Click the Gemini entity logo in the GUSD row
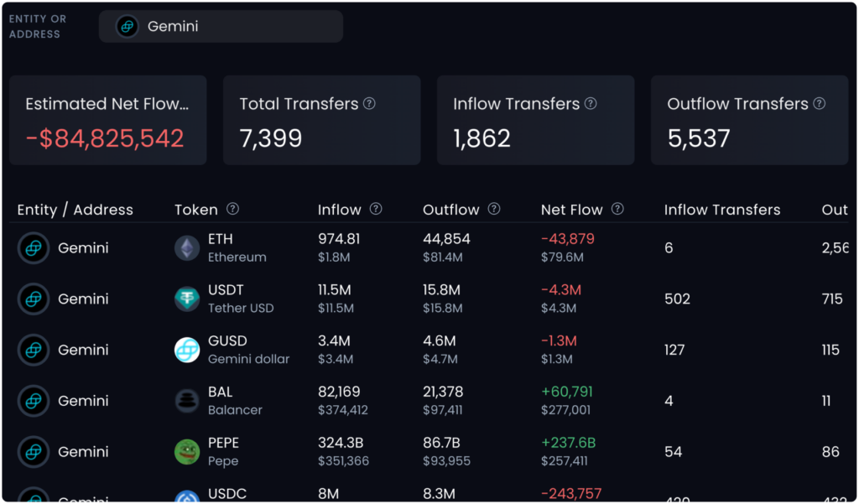The image size is (859, 504). point(34,350)
